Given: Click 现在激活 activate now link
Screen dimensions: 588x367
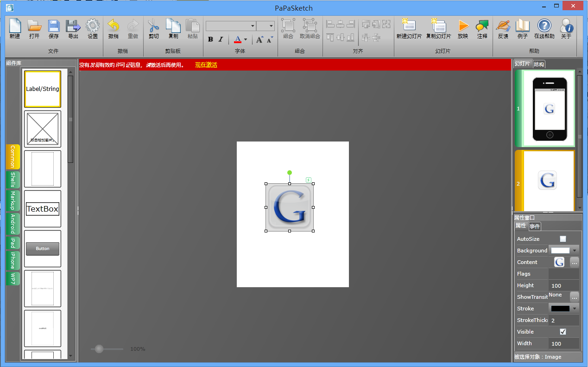Looking at the screenshot, I should point(206,65).
